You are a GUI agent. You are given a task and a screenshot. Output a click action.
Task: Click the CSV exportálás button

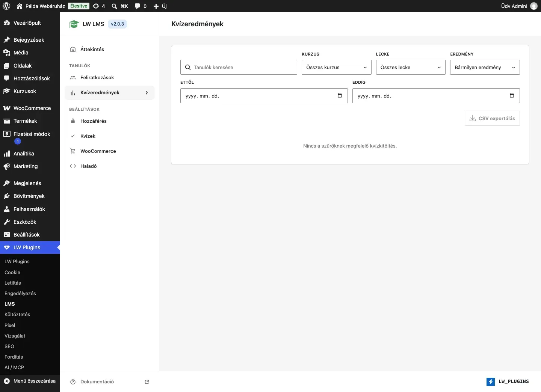coord(492,118)
